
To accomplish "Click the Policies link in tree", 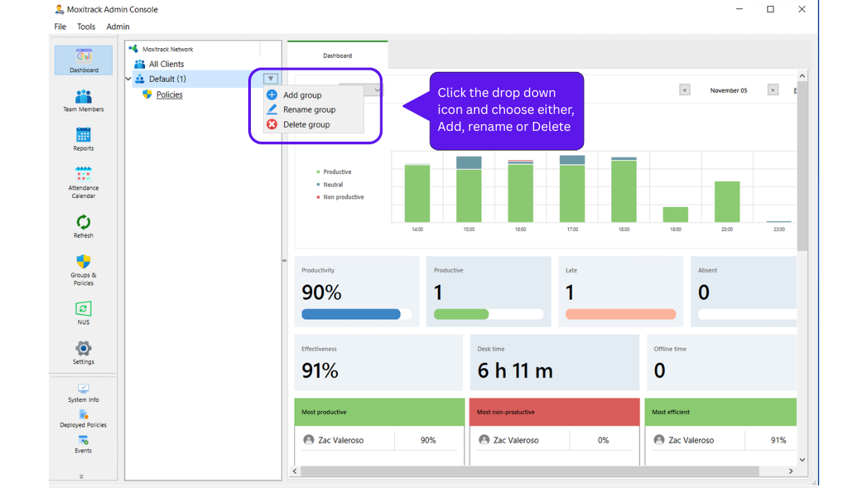I will [170, 95].
